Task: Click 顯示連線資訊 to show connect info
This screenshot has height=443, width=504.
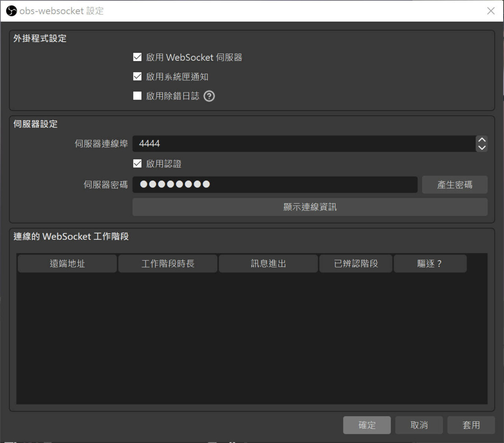Action: (x=310, y=207)
